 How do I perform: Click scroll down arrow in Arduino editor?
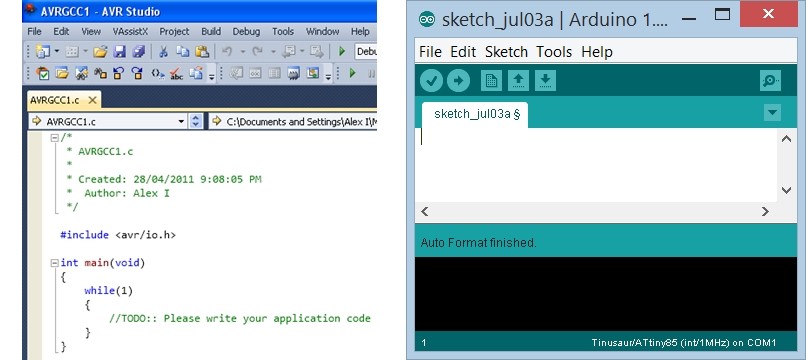786,190
